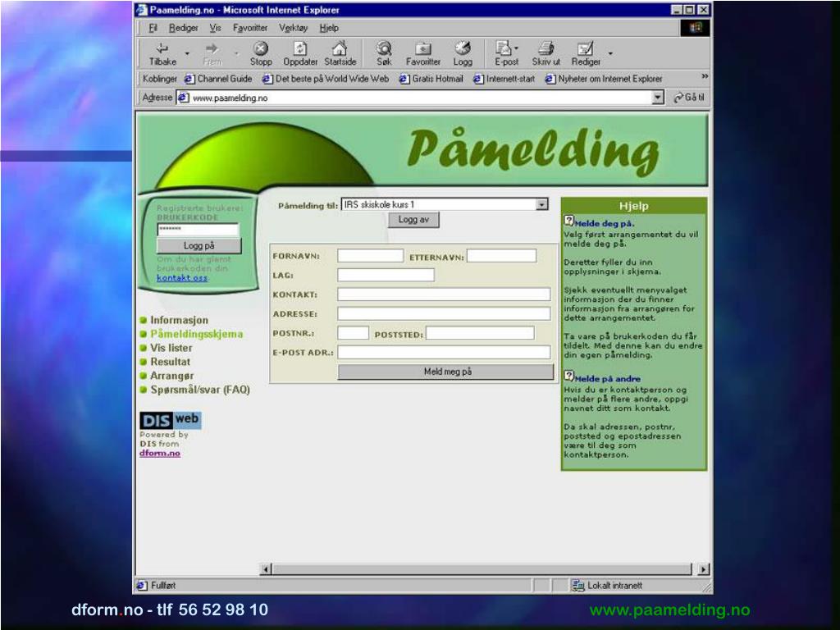Open the Favoritter menu in menu bar
Image resolution: width=840 pixels, height=630 pixels.
pos(250,28)
